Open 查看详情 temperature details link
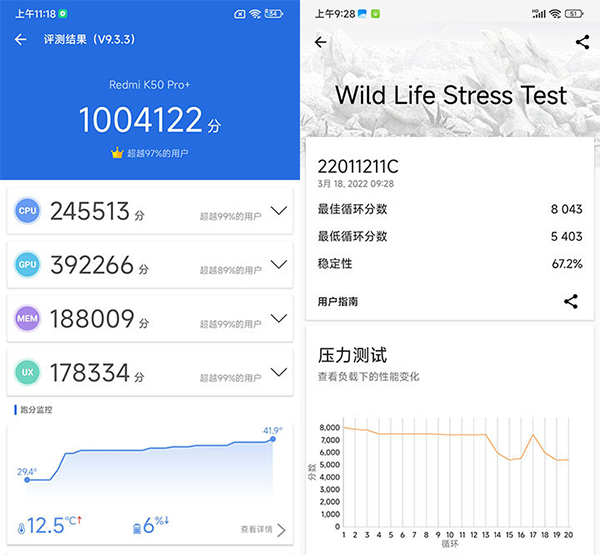Screen dimensions: 600x555 click(263, 529)
